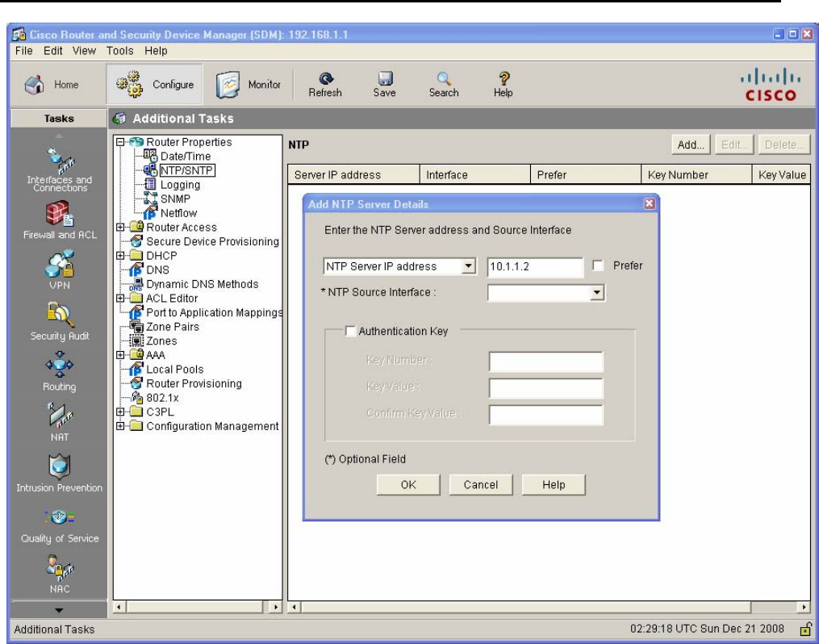Screen dimensions: 819x644
Task: Open the NTP Server IP address dropdown
Action: 469,266
